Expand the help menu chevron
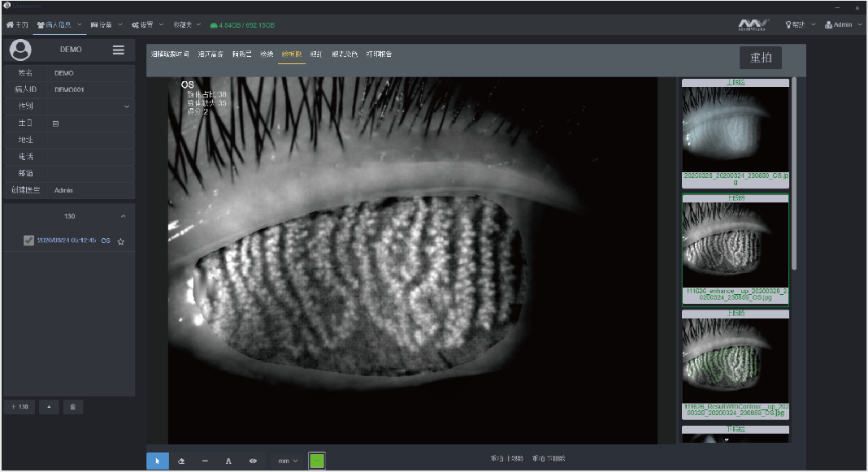The height and width of the screenshot is (472, 868). click(814, 24)
